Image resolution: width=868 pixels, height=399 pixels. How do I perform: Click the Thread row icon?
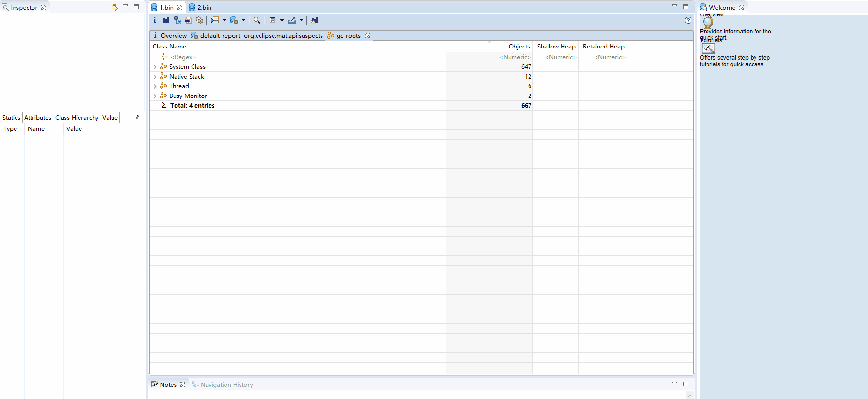click(x=163, y=86)
